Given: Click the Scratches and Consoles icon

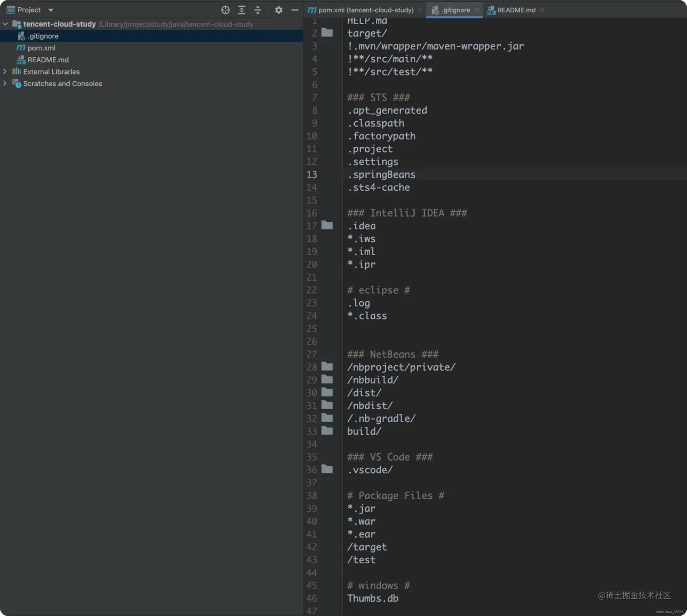Looking at the screenshot, I should point(17,84).
